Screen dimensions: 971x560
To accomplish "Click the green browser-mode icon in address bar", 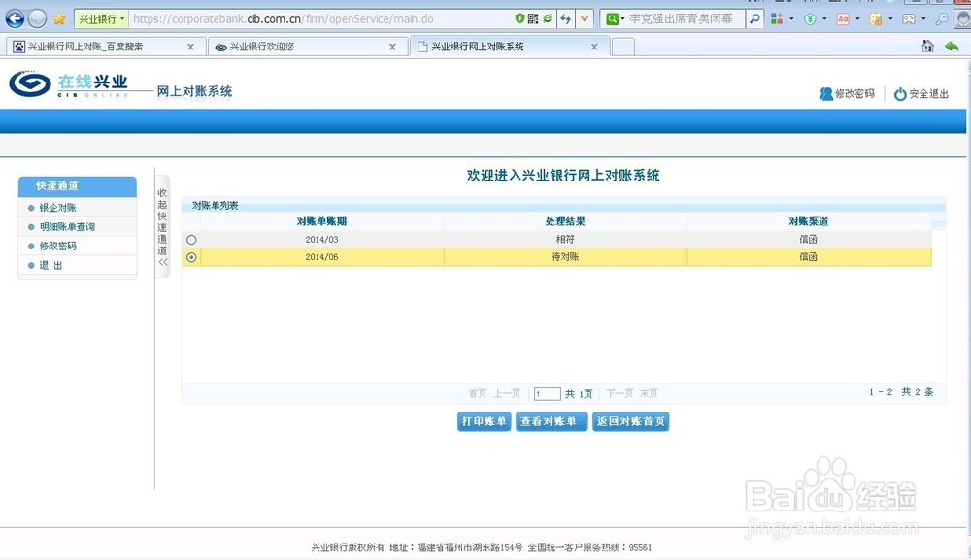I will pyautogui.click(x=548, y=18).
